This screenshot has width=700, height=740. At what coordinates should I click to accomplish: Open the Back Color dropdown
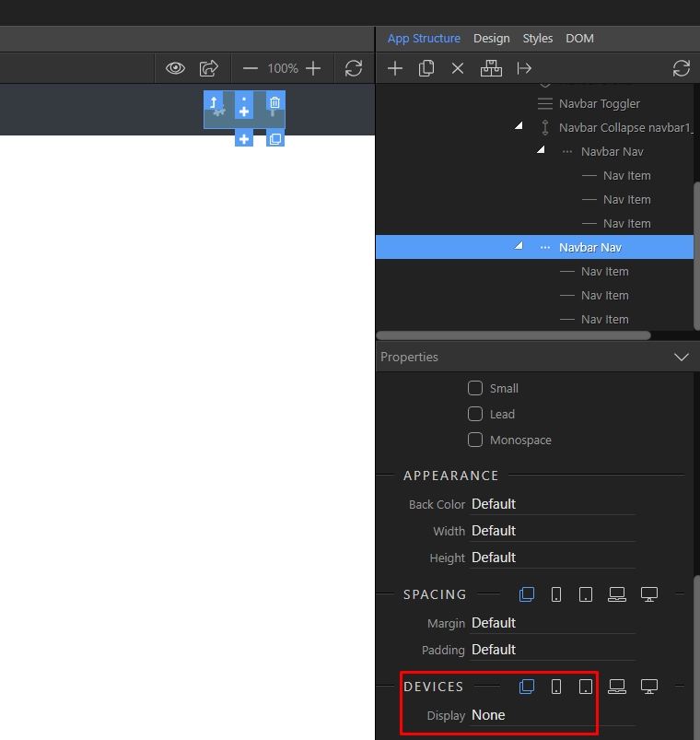(x=553, y=504)
